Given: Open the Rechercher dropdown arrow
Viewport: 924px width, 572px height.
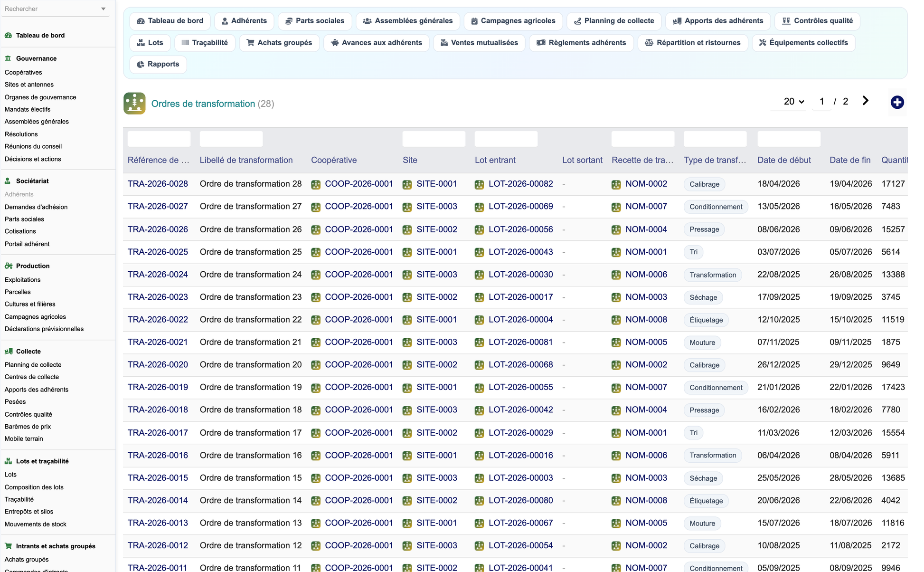Looking at the screenshot, I should tap(103, 9).
